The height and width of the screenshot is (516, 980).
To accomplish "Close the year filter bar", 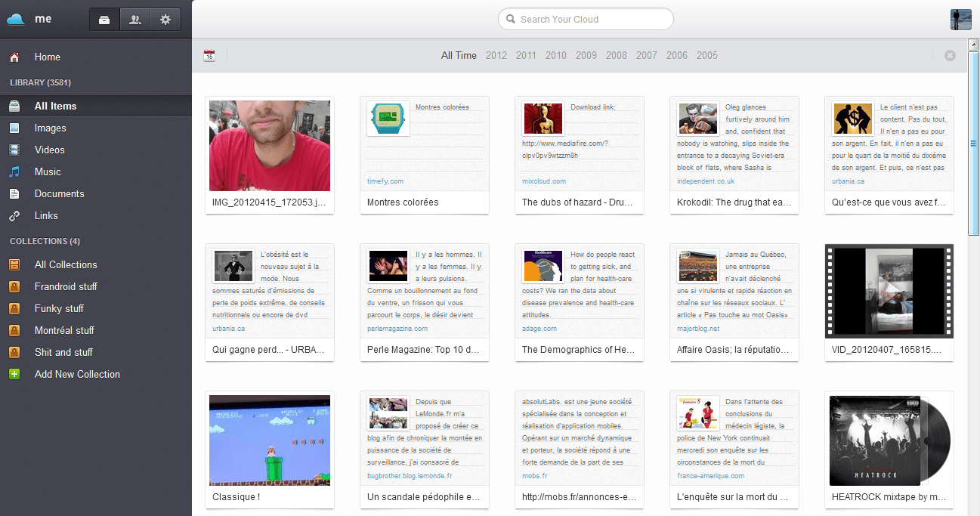I will click(x=950, y=55).
